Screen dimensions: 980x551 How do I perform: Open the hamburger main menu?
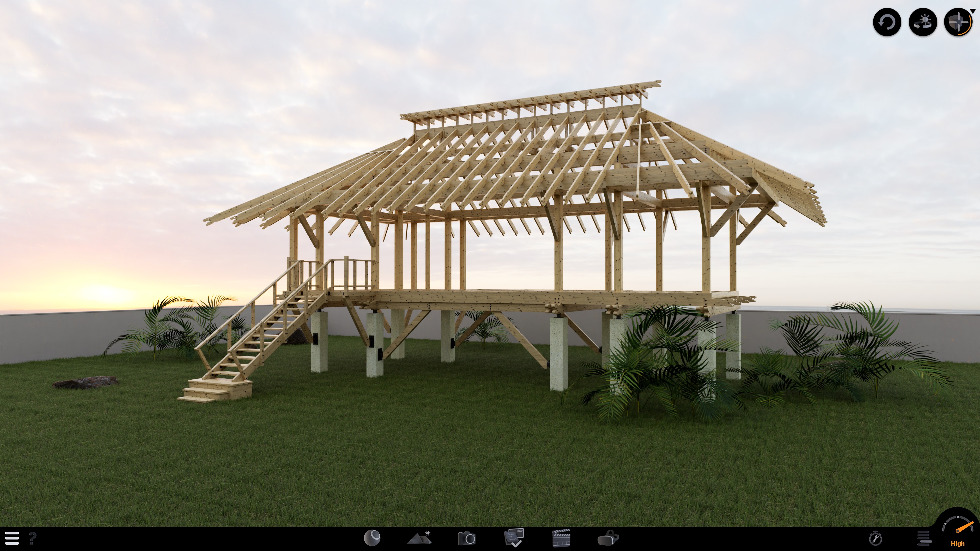pos(12,538)
